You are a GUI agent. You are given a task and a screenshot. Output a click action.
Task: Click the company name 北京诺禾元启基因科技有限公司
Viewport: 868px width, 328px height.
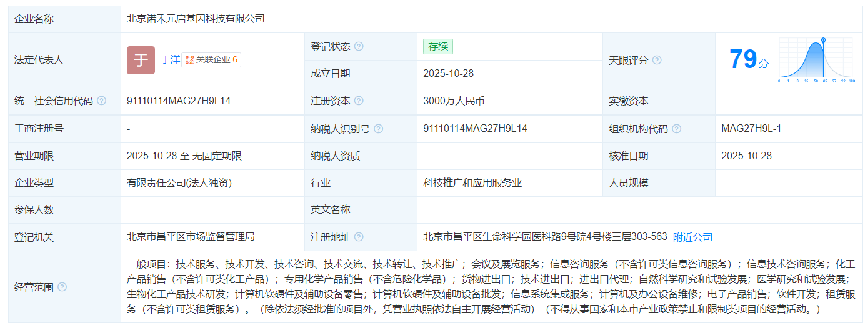[x=196, y=19]
